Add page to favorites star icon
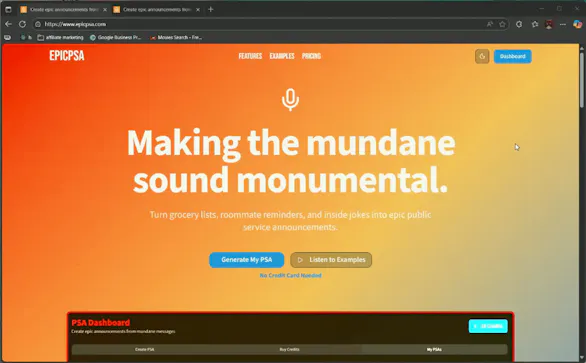Image resolution: width=586 pixels, height=363 pixels. coord(502,24)
